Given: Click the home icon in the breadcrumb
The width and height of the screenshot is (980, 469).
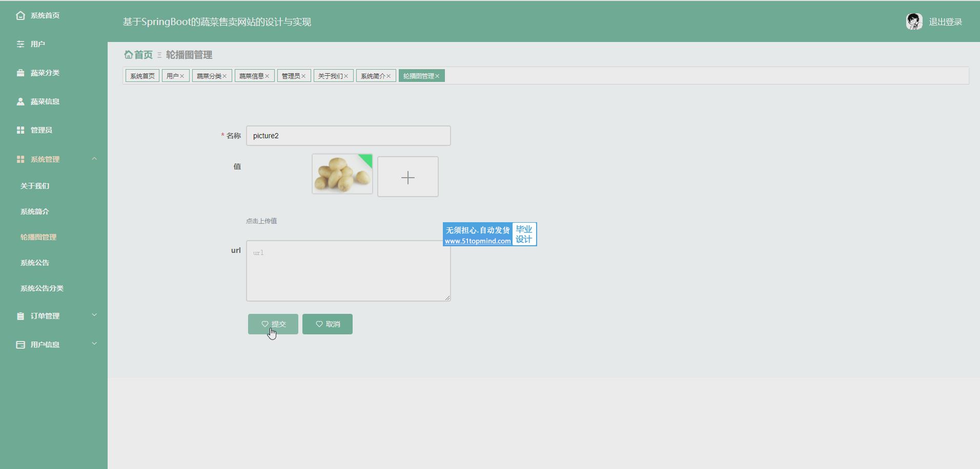Looking at the screenshot, I should click(x=128, y=54).
